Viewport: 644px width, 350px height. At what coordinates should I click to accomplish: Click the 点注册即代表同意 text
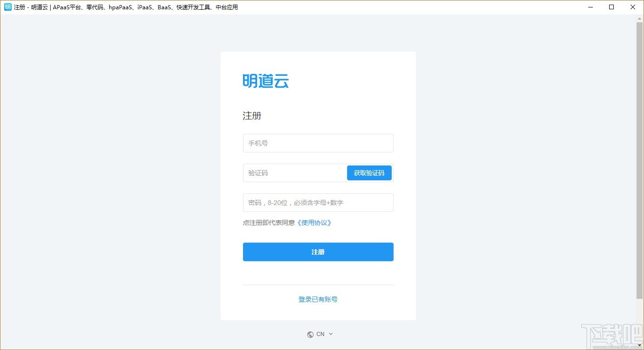(x=269, y=223)
